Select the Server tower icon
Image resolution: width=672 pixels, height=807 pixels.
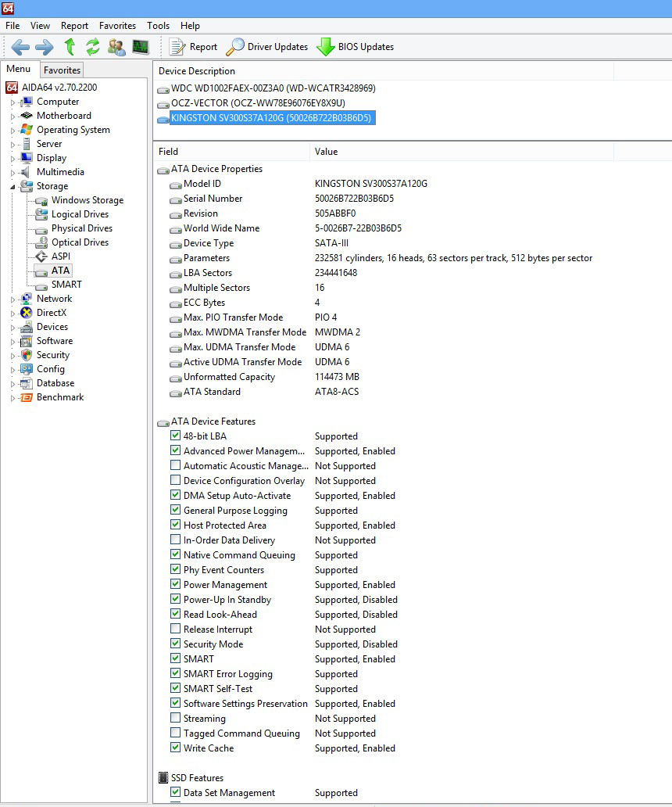tap(27, 144)
